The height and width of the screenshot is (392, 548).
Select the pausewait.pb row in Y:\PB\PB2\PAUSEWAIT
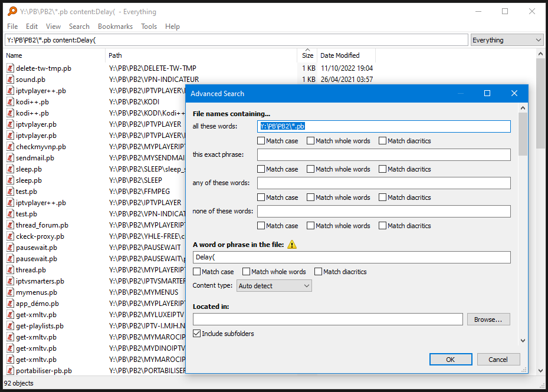94,248
